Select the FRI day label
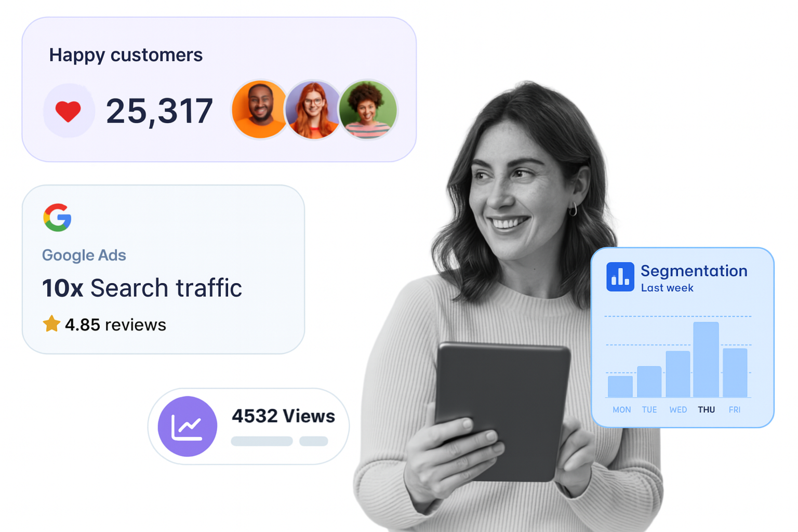The width and height of the screenshot is (798, 532). click(x=734, y=410)
